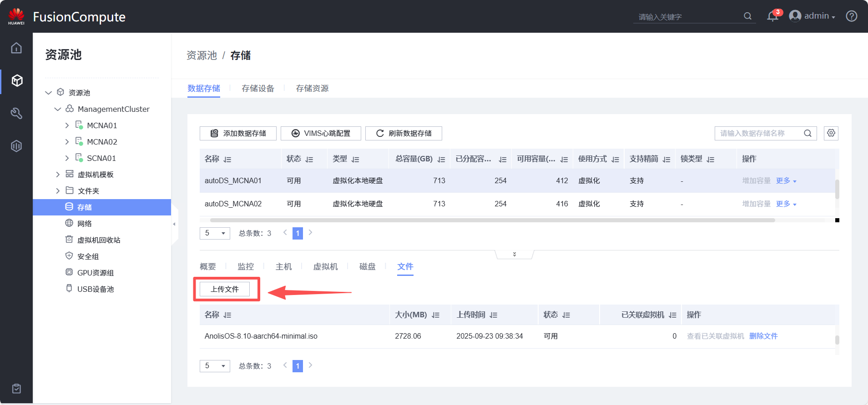Click the VIMS心跳配置 button
Screen dimensions: 868x405
coord(321,133)
